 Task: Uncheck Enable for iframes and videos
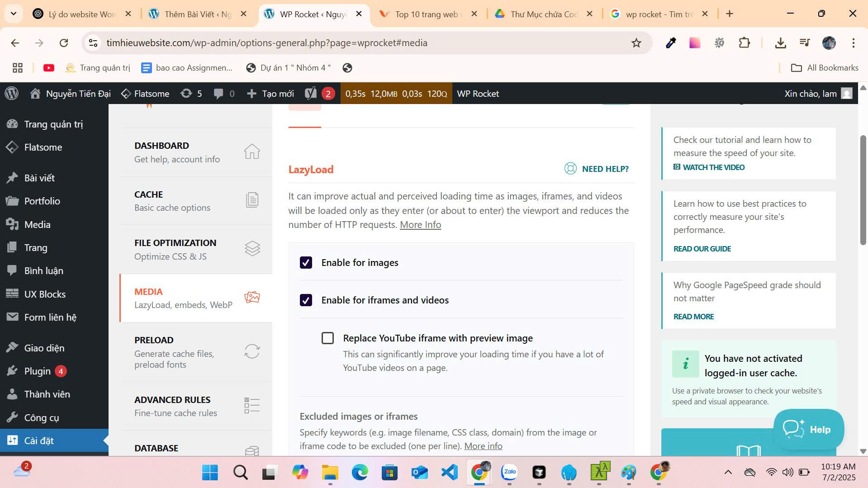pyautogui.click(x=306, y=300)
